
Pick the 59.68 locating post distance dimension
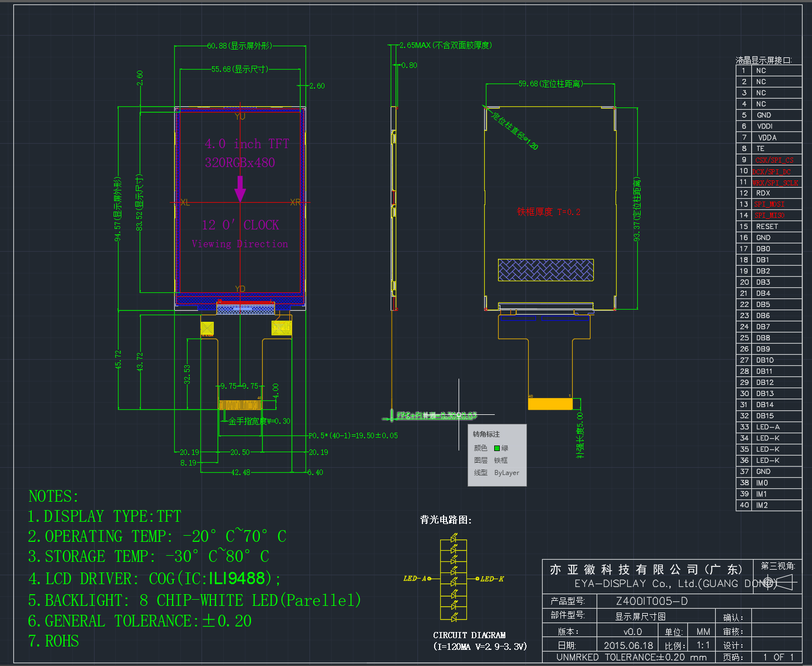coord(550,84)
